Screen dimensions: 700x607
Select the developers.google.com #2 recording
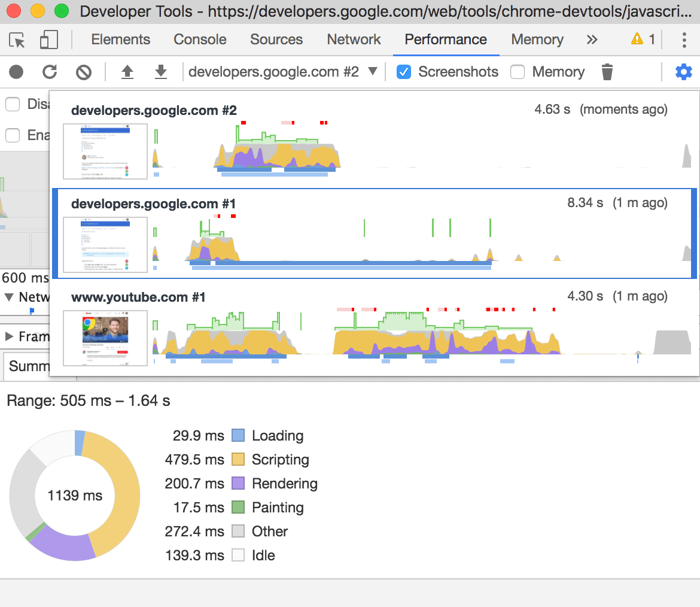click(374, 140)
